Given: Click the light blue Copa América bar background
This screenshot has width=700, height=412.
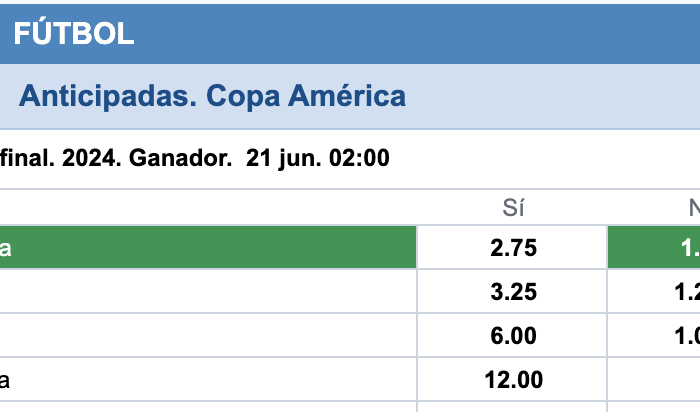Looking at the screenshot, I should [x=554, y=96].
